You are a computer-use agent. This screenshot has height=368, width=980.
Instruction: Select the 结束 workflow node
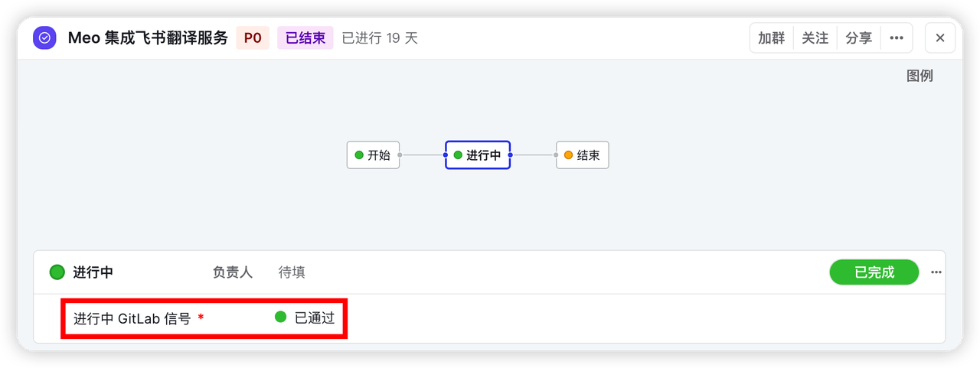582,155
